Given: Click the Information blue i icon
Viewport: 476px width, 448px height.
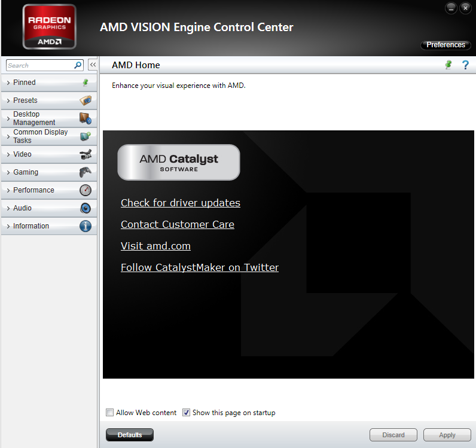Looking at the screenshot, I should coord(86,226).
